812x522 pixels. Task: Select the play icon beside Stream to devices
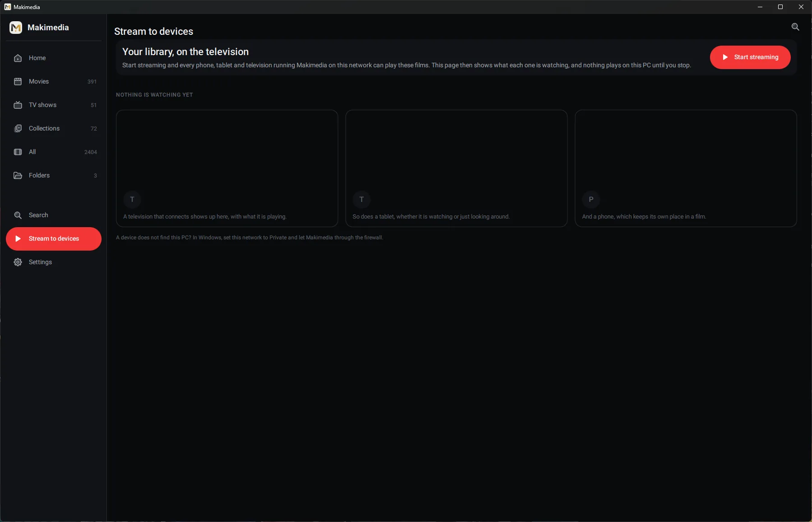18,239
